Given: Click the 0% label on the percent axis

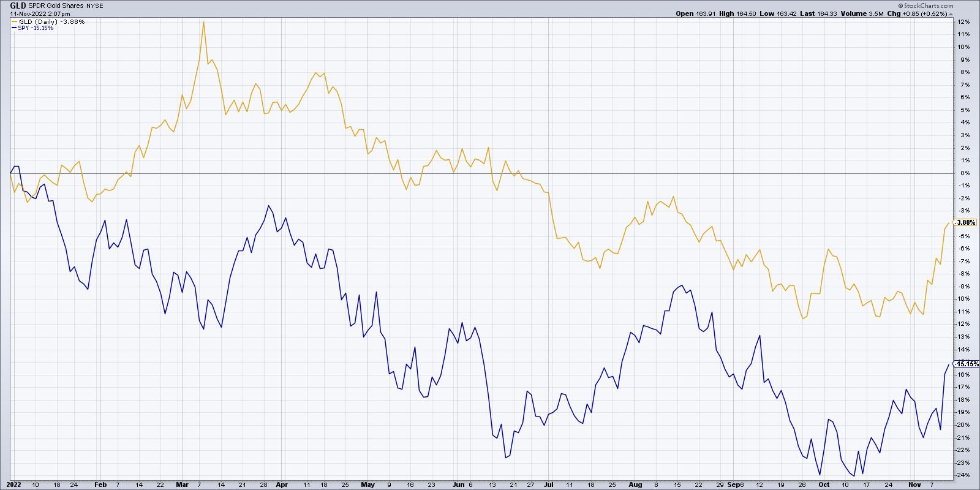Looking at the screenshot, I should coord(963,173).
